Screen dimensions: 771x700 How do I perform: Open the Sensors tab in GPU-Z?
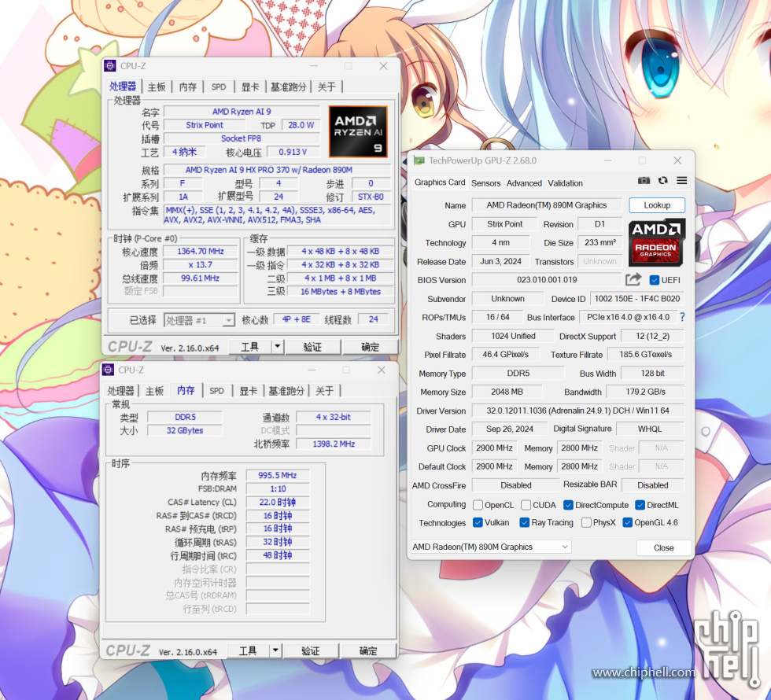point(486,182)
